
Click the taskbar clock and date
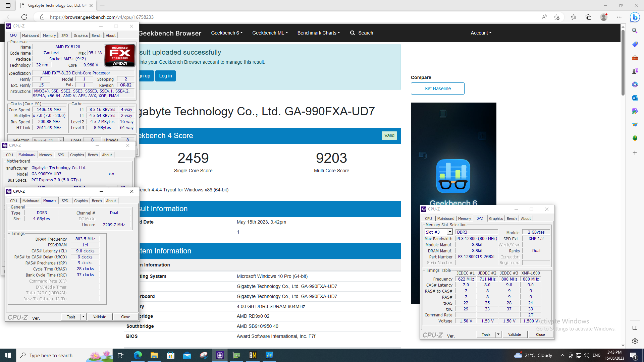(614, 355)
